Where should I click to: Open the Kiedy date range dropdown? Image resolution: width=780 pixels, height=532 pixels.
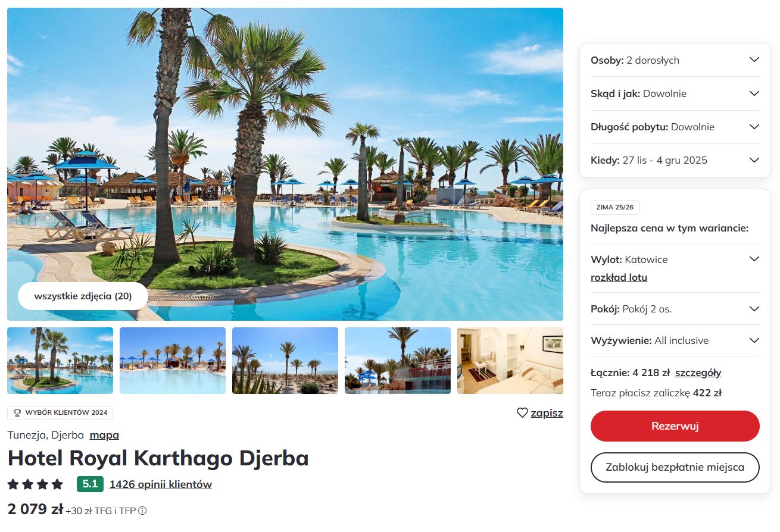(x=675, y=160)
